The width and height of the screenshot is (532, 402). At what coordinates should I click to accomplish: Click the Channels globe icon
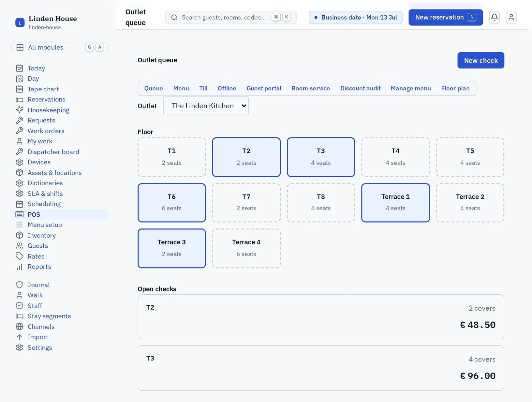point(20,327)
